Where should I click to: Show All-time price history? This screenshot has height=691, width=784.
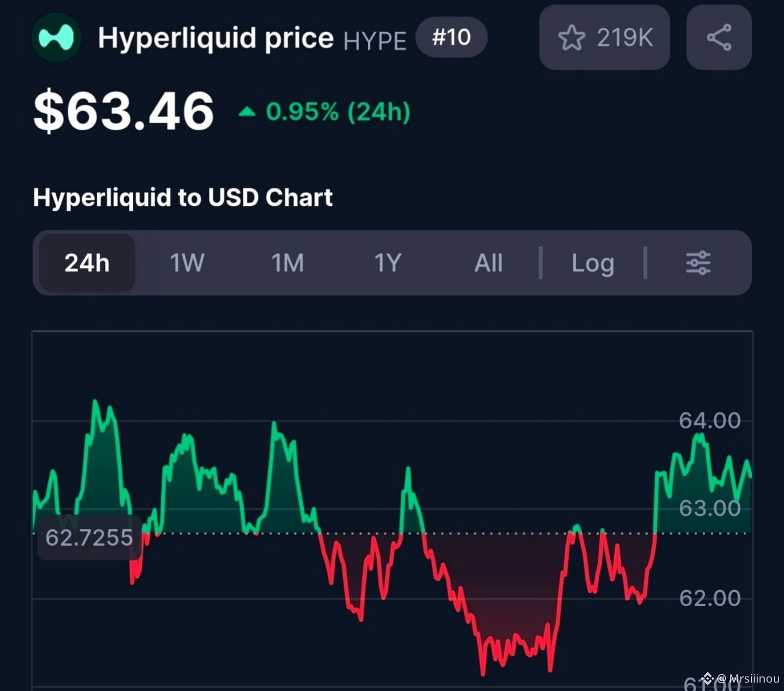(x=488, y=263)
